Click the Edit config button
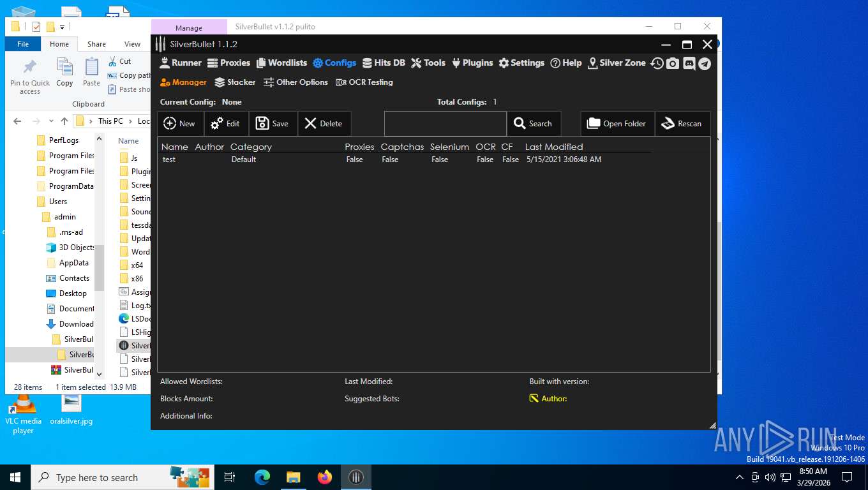The image size is (868, 490). click(x=227, y=124)
